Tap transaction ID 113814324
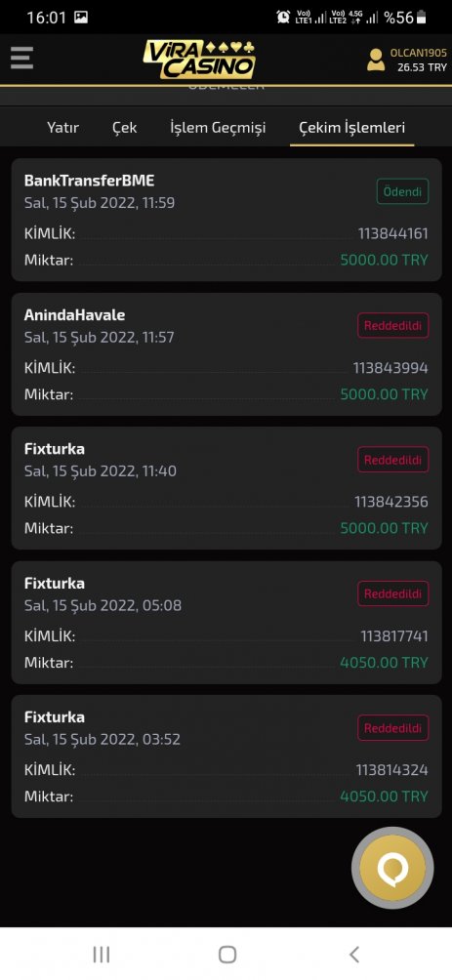 tap(392, 770)
